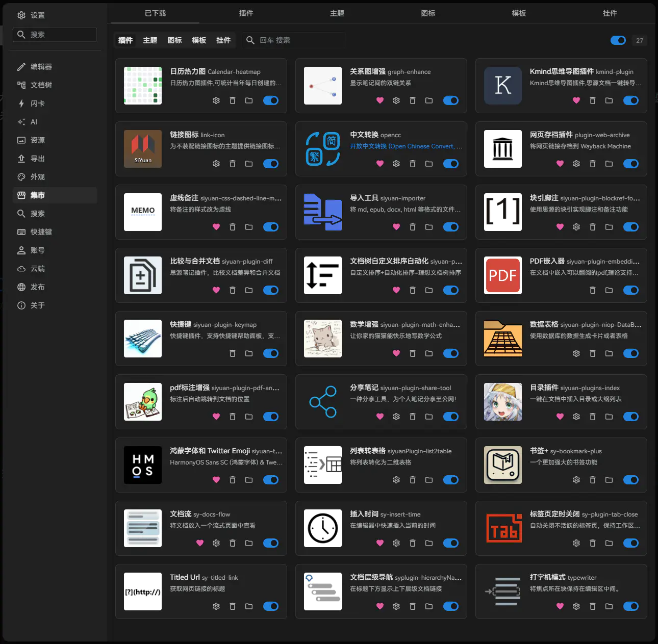This screenshot has height=644, width=658.
Task: Turn off the pdf标注增强 plugin toggle
Action: [x=271, y=417]
